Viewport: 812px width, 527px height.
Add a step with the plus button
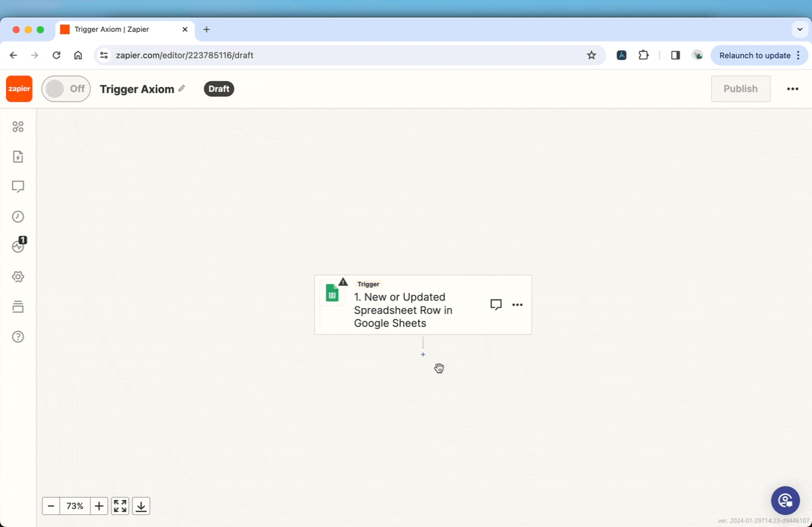(423, 355)
